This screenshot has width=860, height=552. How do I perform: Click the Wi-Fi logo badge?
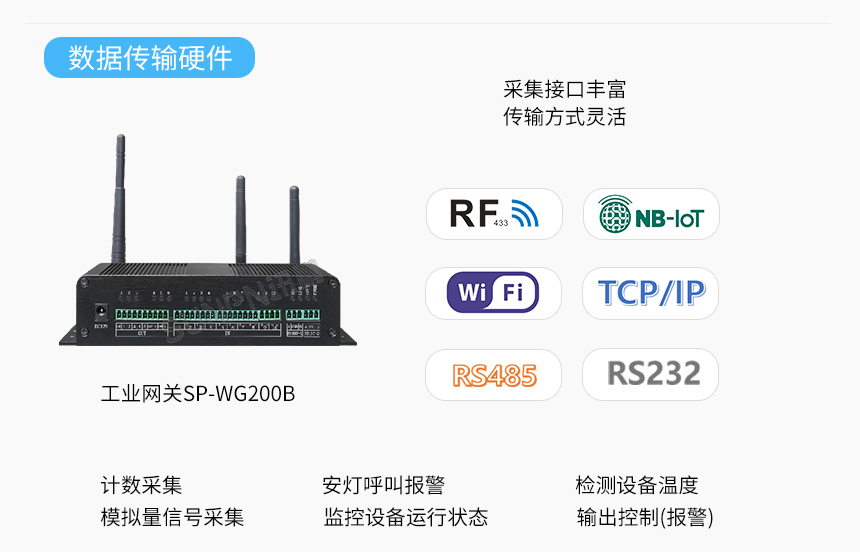point(494,293)
